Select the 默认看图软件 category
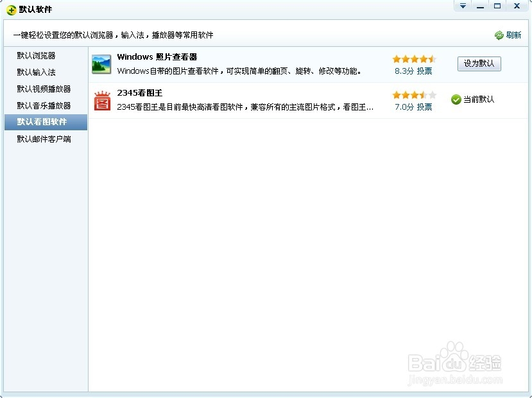532x398 pixels. click(x=46, y=122)
